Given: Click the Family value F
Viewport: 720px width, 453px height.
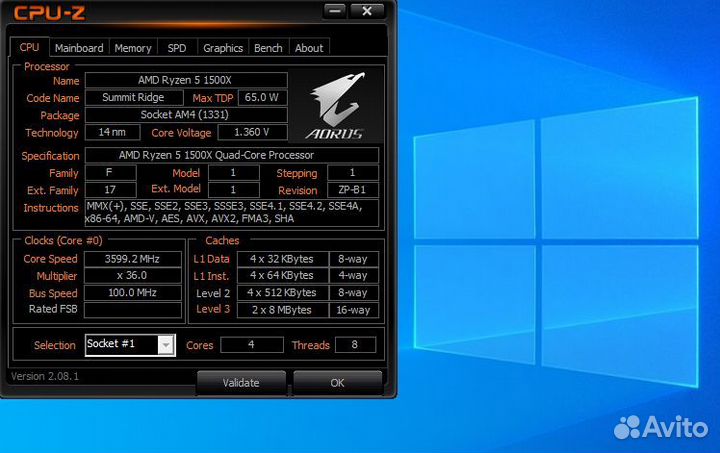Looking at the screenshot, I should pos(110,173).
